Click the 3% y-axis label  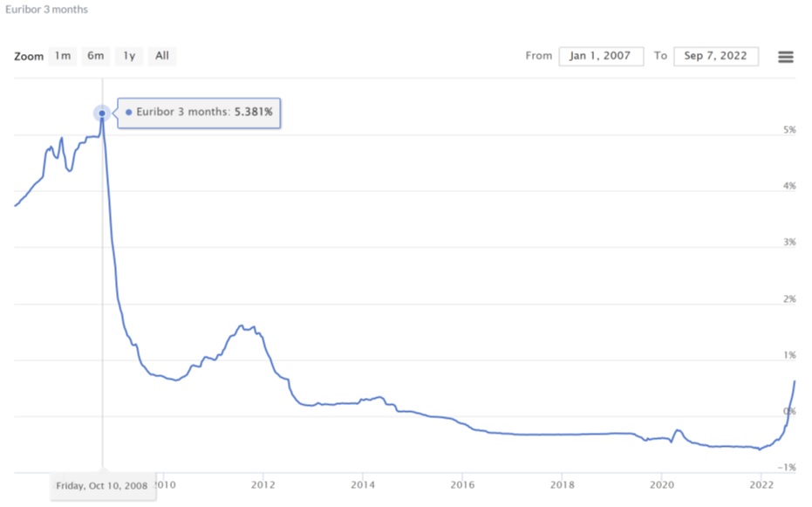tap(789, 243)
